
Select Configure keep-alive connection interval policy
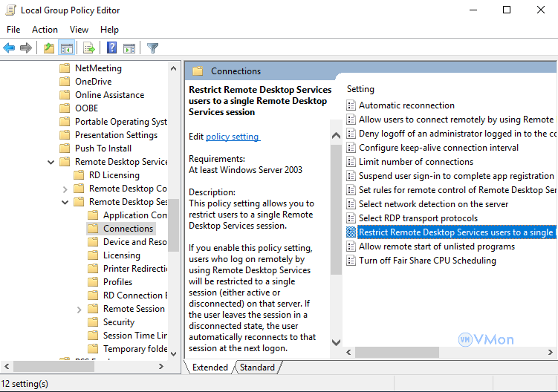438,148
